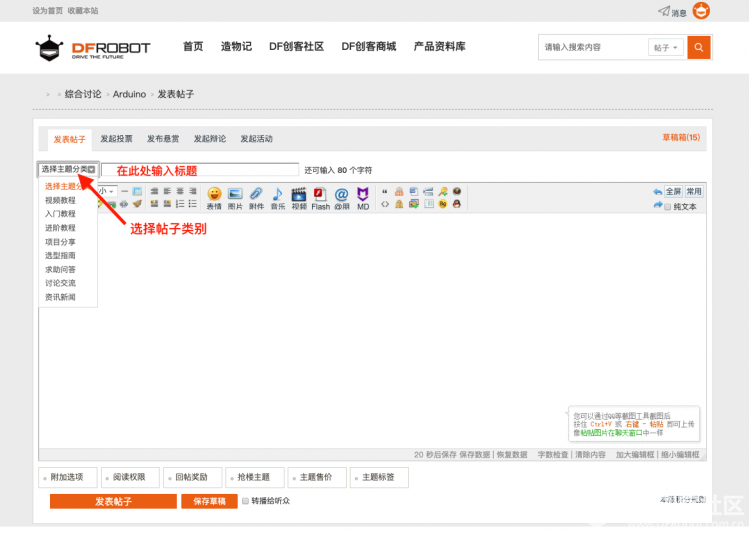The height and width of the screenshot is (533, 749).
Task: Click the post title input field
Action: pyautogui.click(x=200, y=170)
